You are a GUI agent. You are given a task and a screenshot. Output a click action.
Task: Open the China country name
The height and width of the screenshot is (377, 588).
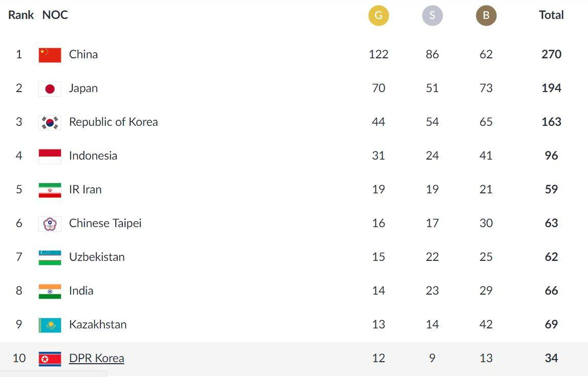pos(83,54)
